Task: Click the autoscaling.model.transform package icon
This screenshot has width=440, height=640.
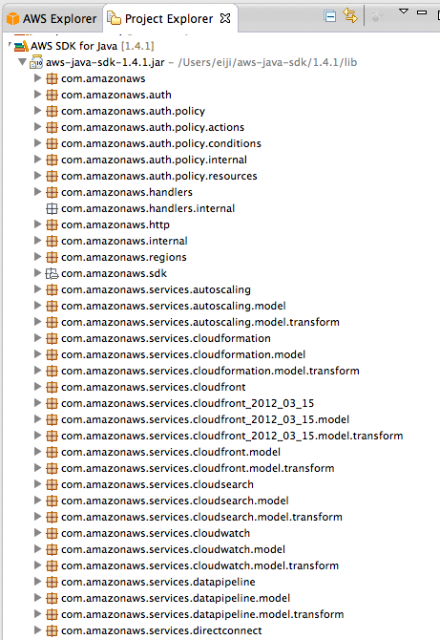Action: click(52, 322)
